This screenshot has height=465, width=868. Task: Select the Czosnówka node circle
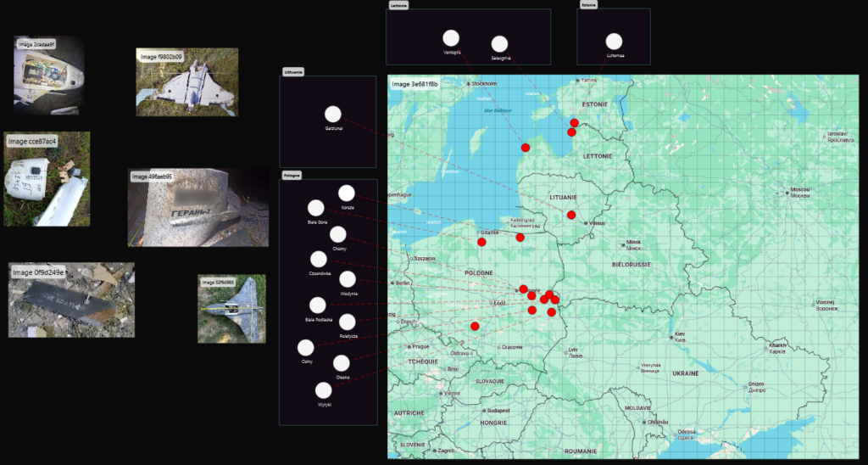[x=319, y=260]
